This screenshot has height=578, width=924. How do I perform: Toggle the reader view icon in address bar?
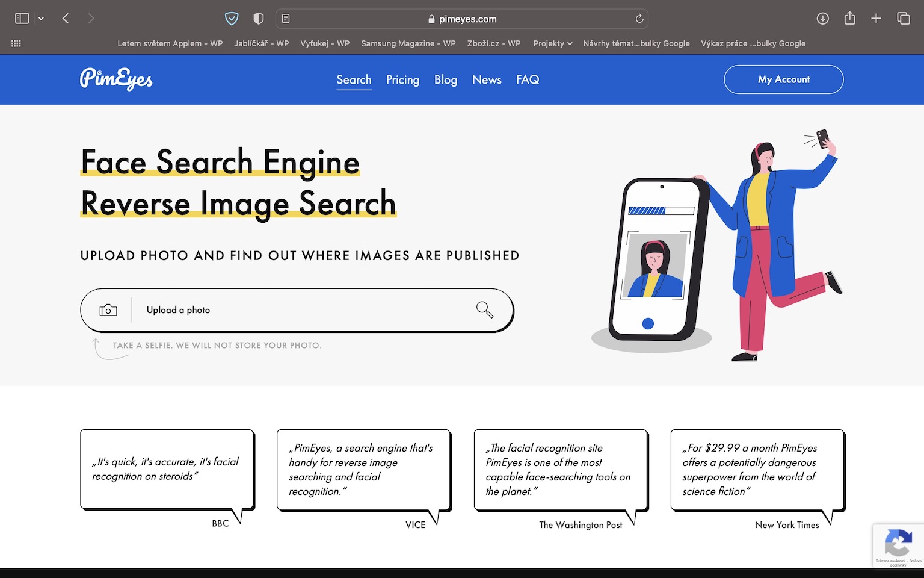pos(286,19)
